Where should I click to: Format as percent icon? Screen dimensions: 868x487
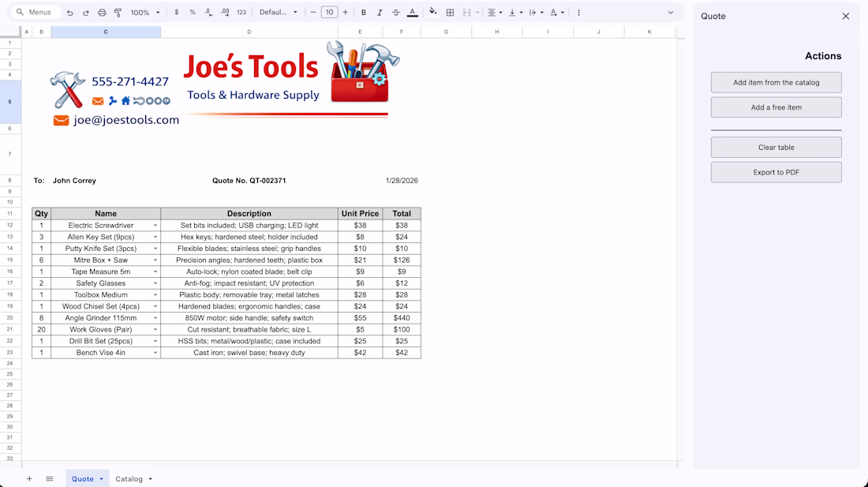[193, 12]
